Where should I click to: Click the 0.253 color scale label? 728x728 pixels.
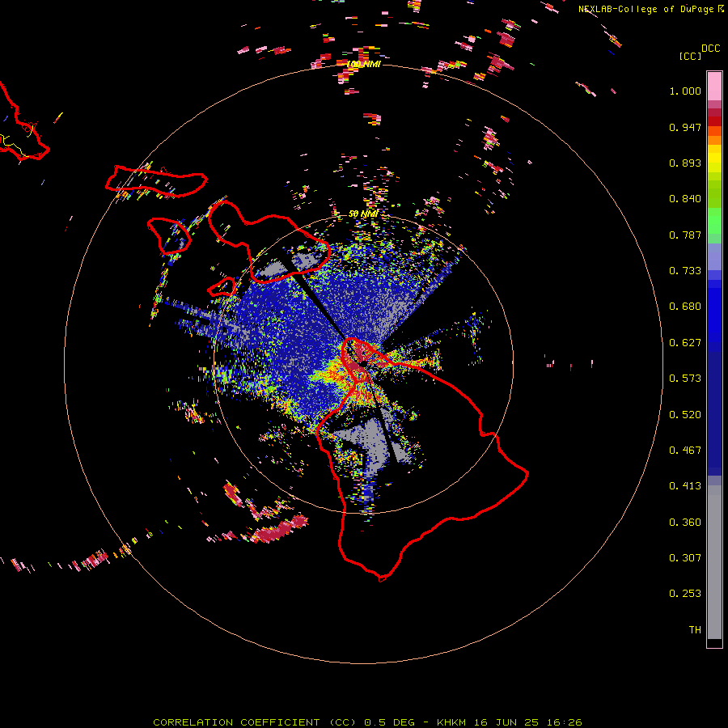click(685, 594)
